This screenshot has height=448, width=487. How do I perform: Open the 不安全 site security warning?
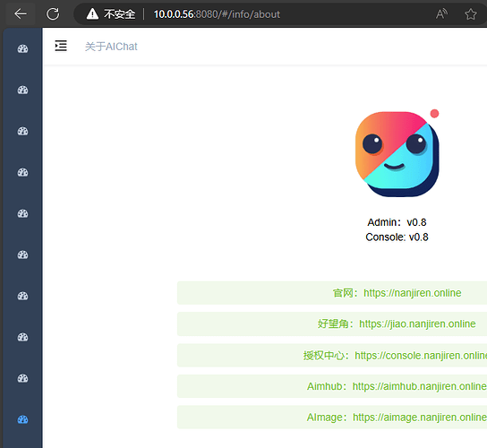point(111,14)
